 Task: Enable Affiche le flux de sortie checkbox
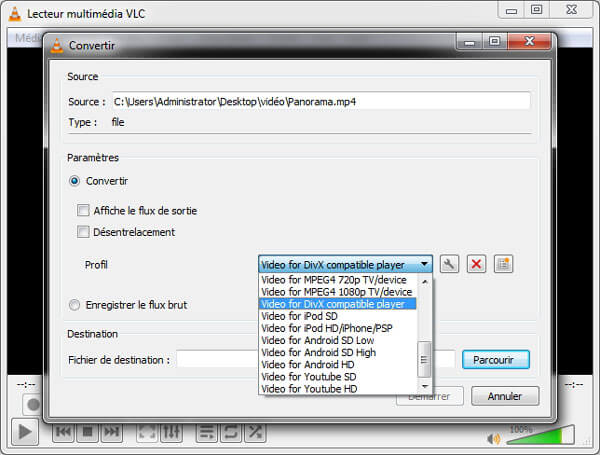[83, 210]
